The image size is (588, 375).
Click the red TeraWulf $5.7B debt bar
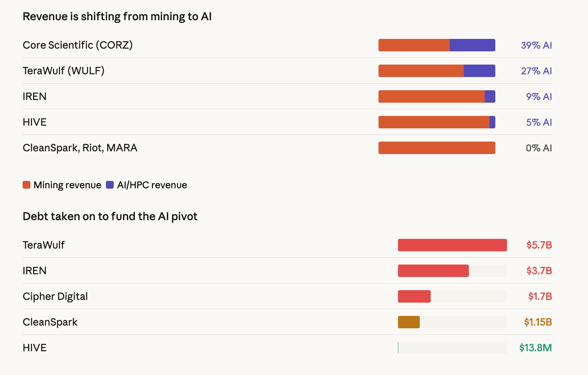click(x=452, y=245)
